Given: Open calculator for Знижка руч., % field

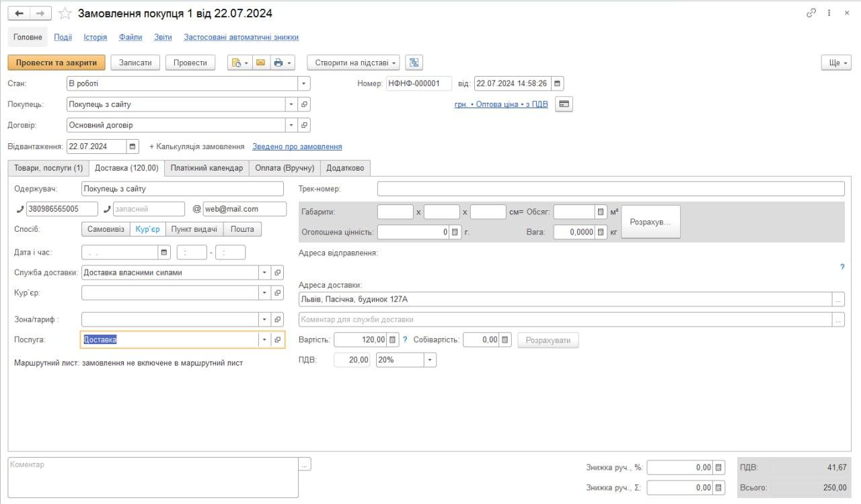Looking at the screenshot, I should pyautogui.click(x=719, y=468).
